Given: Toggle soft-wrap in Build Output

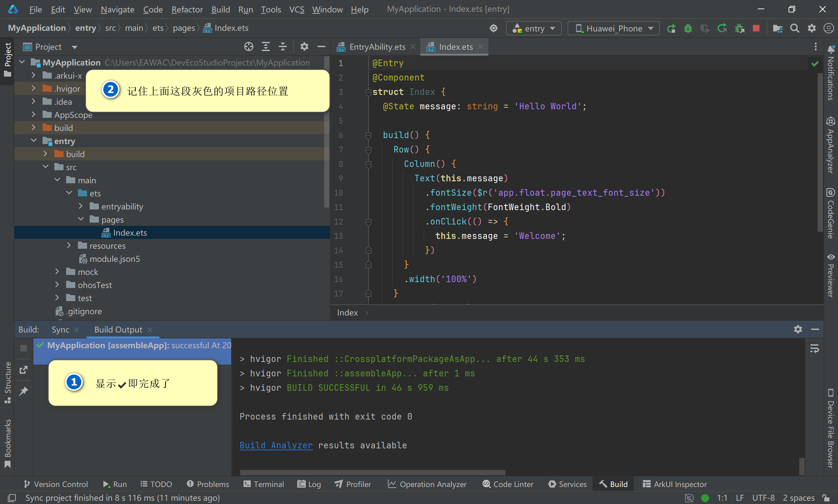Looking at the screenshot, I should 814,349.
